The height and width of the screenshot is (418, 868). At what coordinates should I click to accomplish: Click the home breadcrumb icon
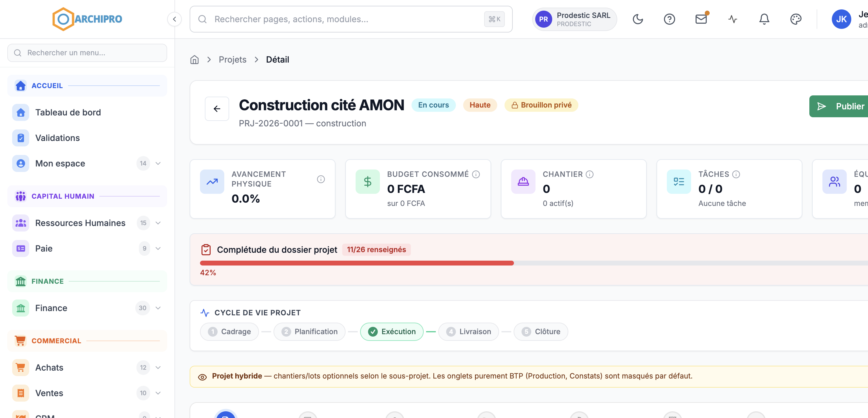point(195,60)
